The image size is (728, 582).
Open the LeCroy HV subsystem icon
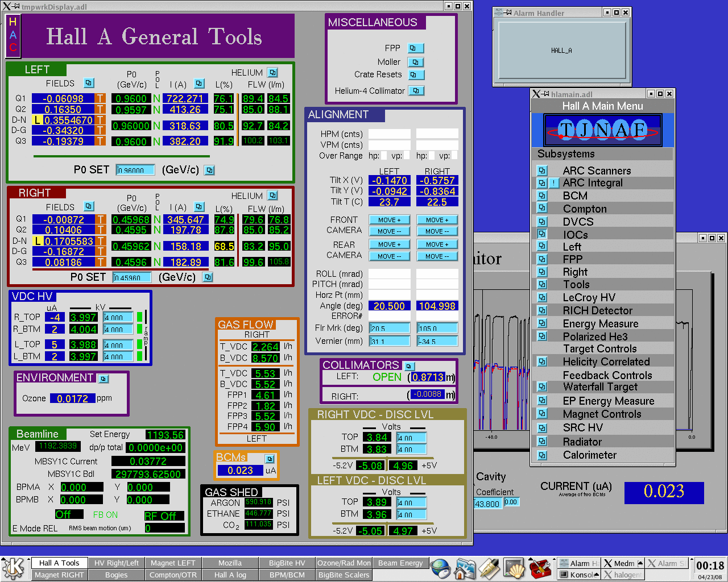pyautogui.click(x=542, y=297)
